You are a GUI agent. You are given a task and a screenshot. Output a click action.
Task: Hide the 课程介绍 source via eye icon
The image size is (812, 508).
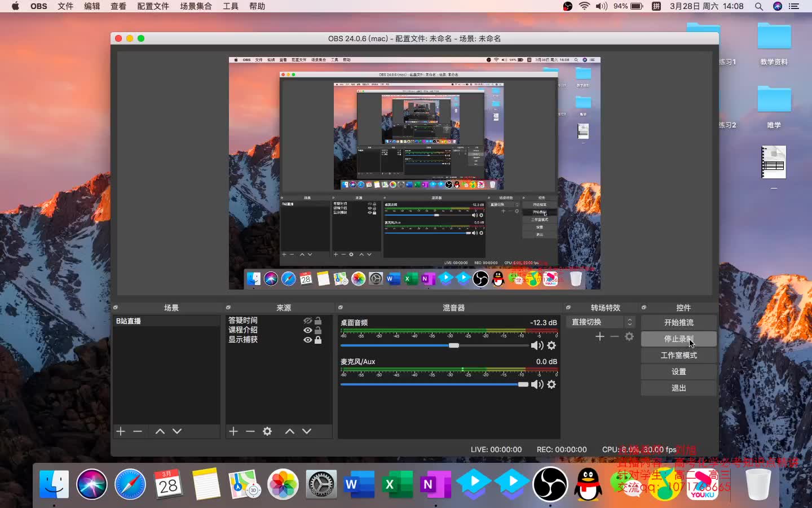coord(307,330)
